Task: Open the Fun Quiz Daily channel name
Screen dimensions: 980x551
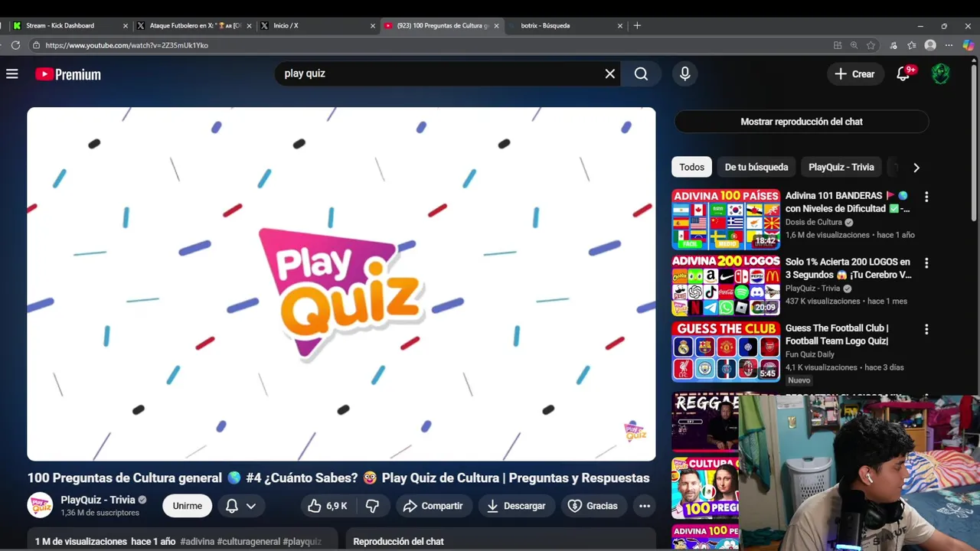Action: point(810,354)
